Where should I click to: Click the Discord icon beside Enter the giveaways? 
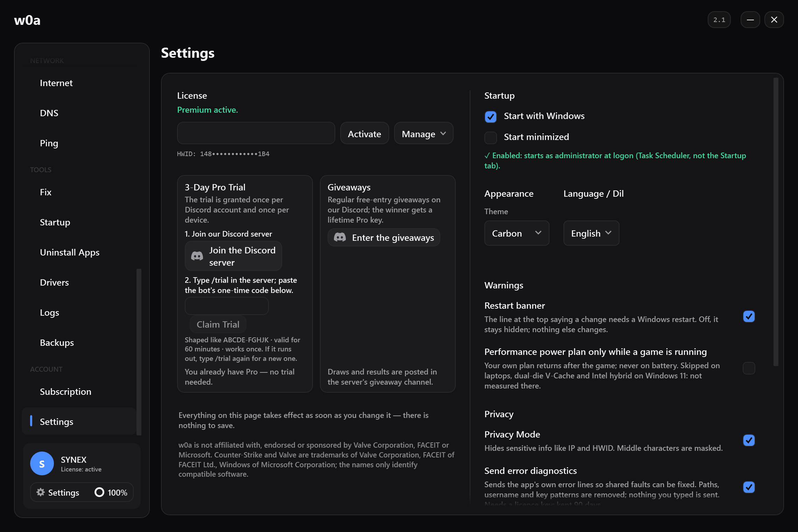tap(340, 237)
